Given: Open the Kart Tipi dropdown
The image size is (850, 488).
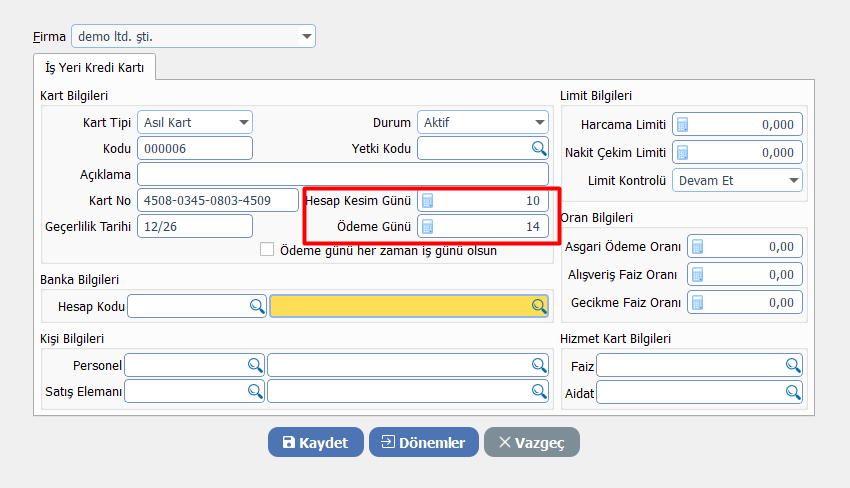Looking at the screenshot, I should (x=243, y=123).
